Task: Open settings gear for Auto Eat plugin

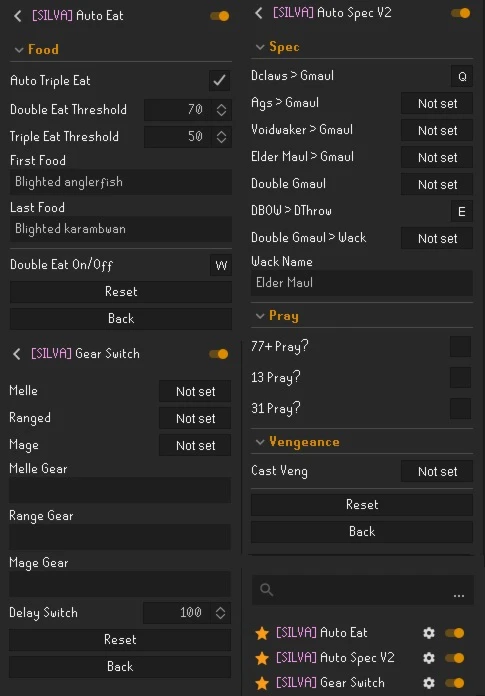Action: (x=429, y=633)
